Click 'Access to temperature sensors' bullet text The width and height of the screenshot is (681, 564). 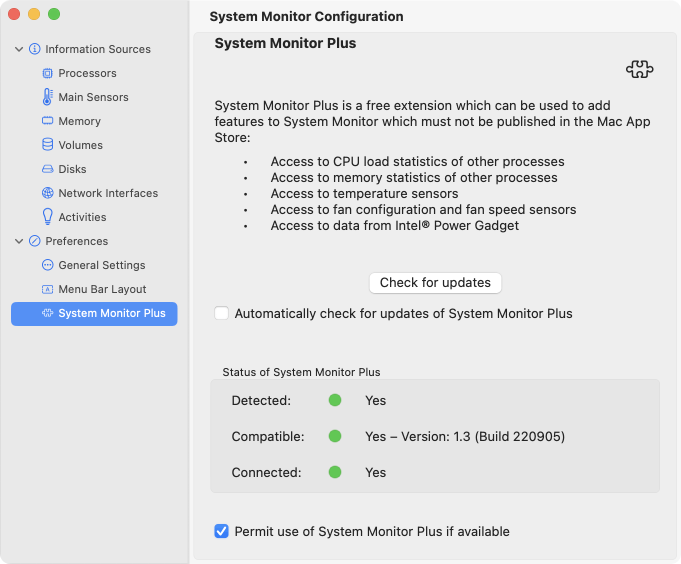click(x=364, y=193)
